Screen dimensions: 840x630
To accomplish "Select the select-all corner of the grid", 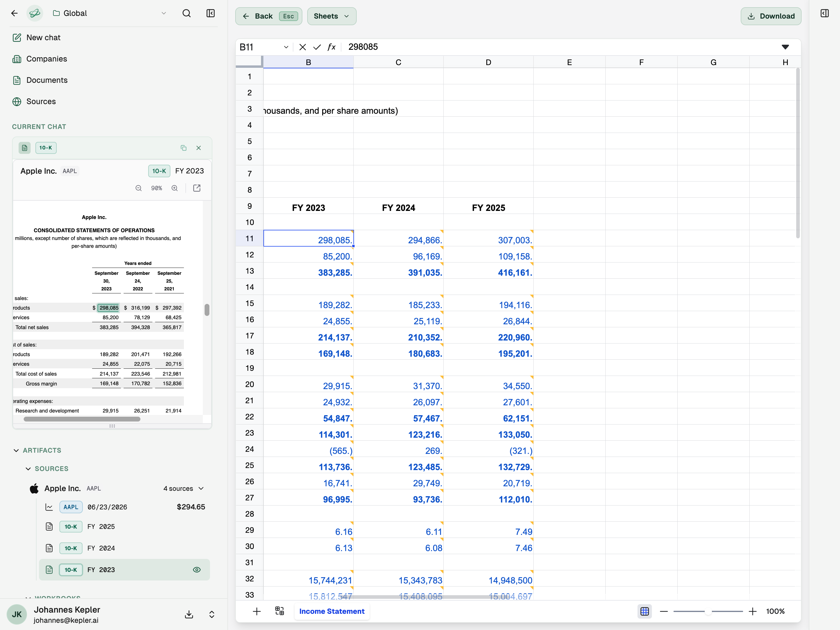I will coord(250,62).
